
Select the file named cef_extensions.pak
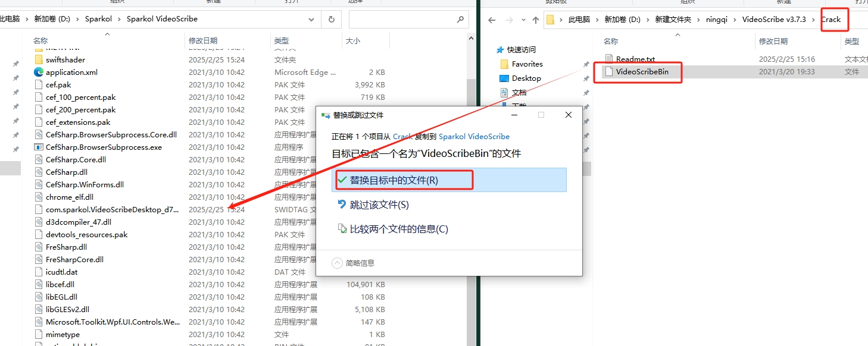[x=78, y=122]
